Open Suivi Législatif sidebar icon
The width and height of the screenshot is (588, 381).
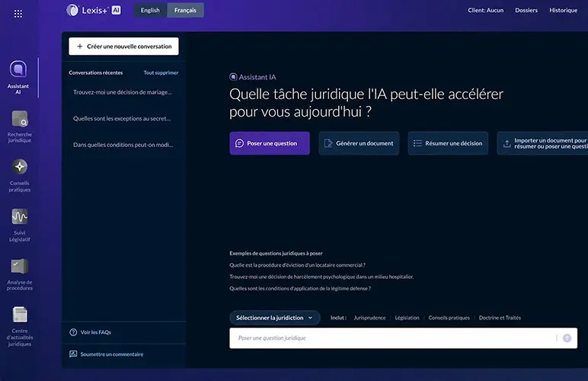tap(20, 216)
